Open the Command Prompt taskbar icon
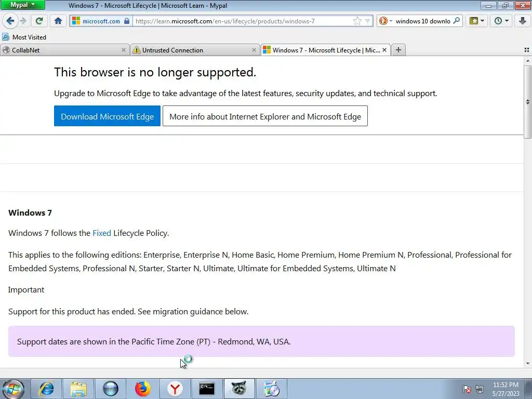Screen dimensions: 532x399 click(207, 389)
